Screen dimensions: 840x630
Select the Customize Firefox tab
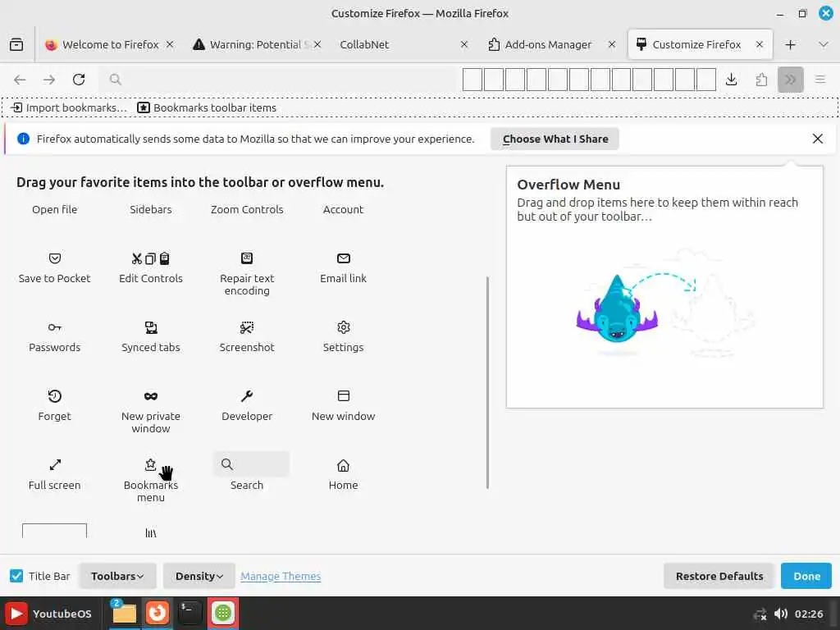click(x=700, y=44)
